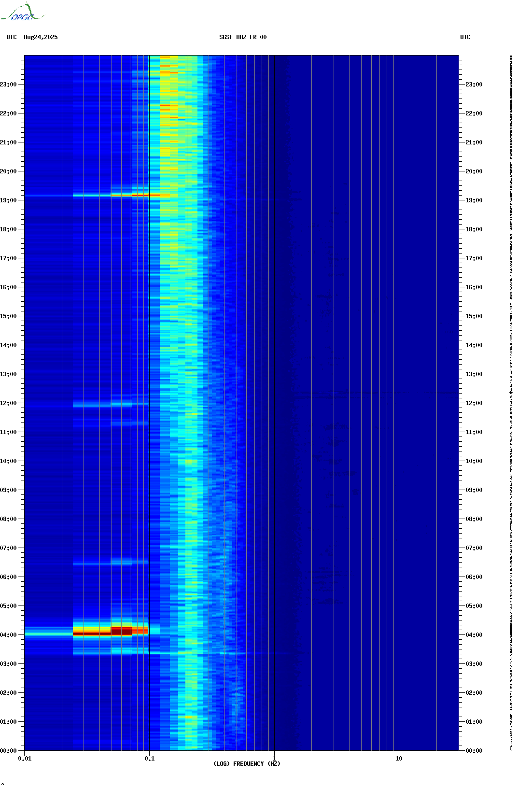Click the OPGC logo
The height and width of the screenshot is (789, 532).
point(22,12)
